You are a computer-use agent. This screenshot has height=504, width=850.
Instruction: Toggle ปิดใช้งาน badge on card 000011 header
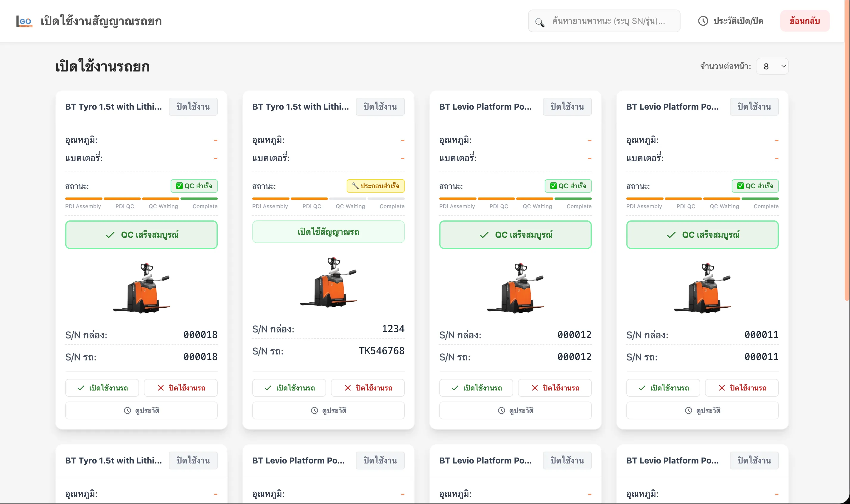pyautogui.click(x=754, y=107)
